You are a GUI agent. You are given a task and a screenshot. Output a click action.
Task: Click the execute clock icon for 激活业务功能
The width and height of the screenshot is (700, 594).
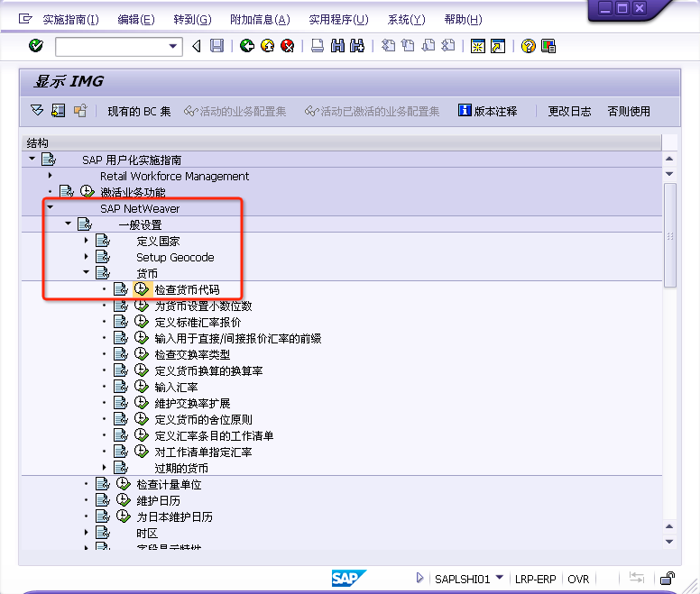[87, 192]
